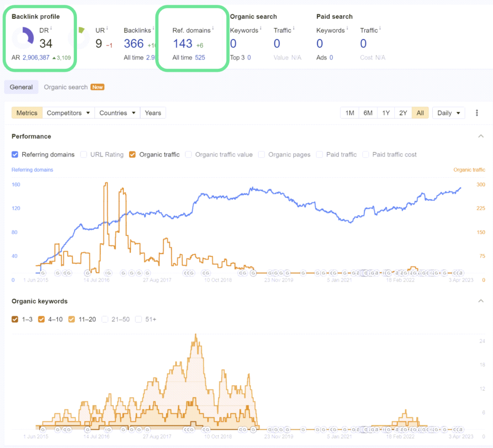Click info icon next to Organic Keywords
493x448 pixels.
click(x=260, y=28)
